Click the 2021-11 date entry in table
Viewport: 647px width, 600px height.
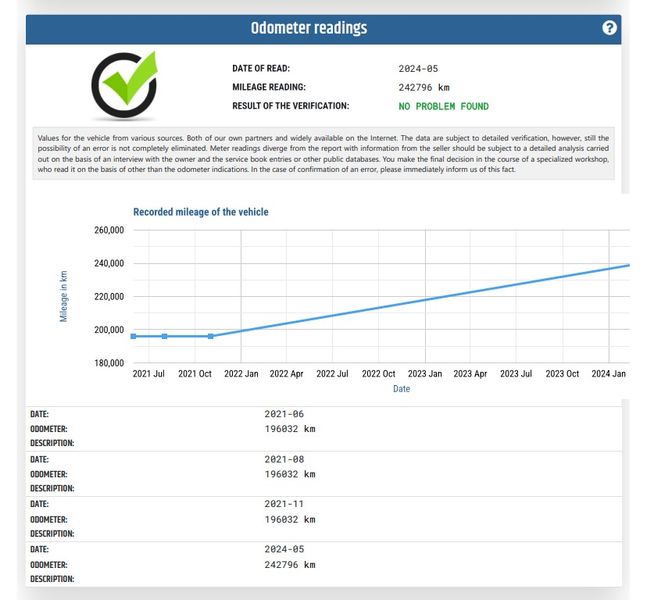click(x=284, y=504)
